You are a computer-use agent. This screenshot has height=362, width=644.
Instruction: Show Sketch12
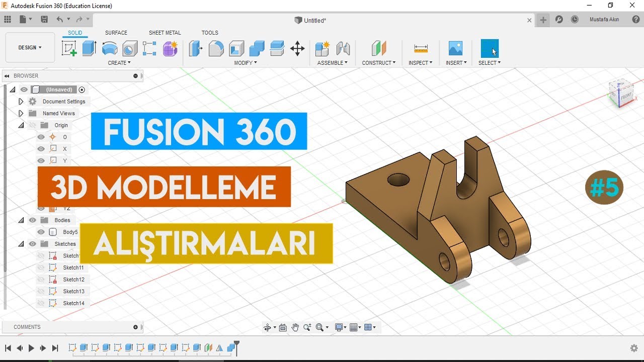tap(41, 280)
